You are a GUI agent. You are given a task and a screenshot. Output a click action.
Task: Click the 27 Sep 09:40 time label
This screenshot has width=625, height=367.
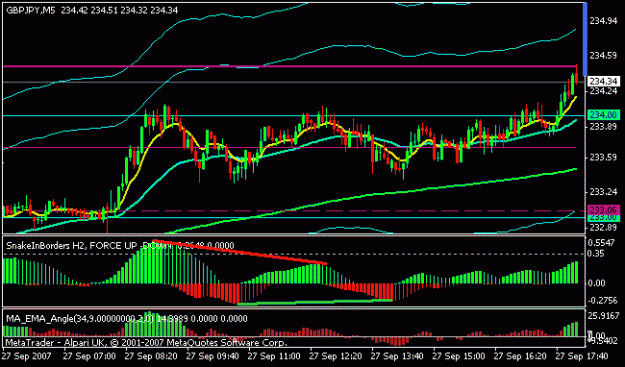[x=213, y=356]
